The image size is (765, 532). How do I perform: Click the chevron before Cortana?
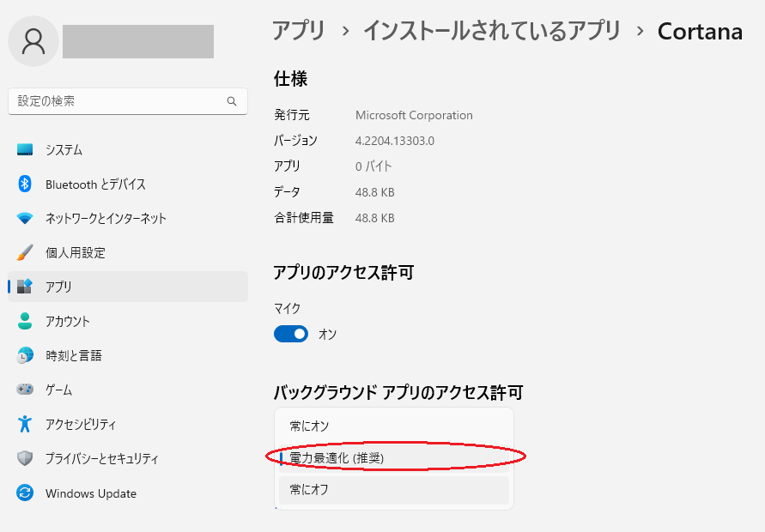coord(641,32)
